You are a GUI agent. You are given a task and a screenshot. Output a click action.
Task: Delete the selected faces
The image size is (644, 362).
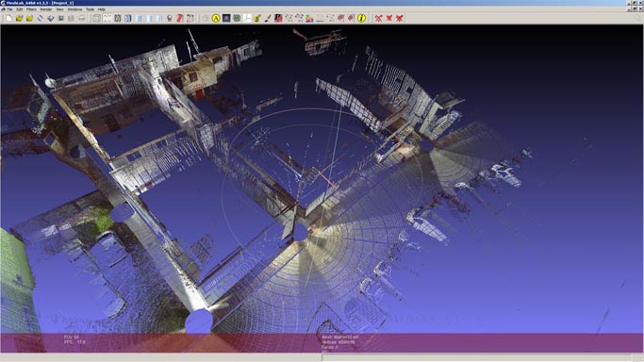point(389,18)
